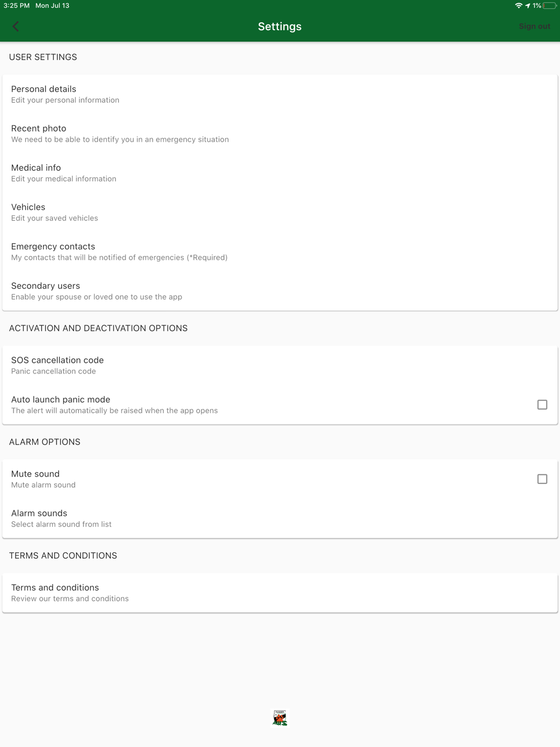Screen dimensions: 560x747
Task: Open SOS cancellation code setting
Action: pos(280,365)
